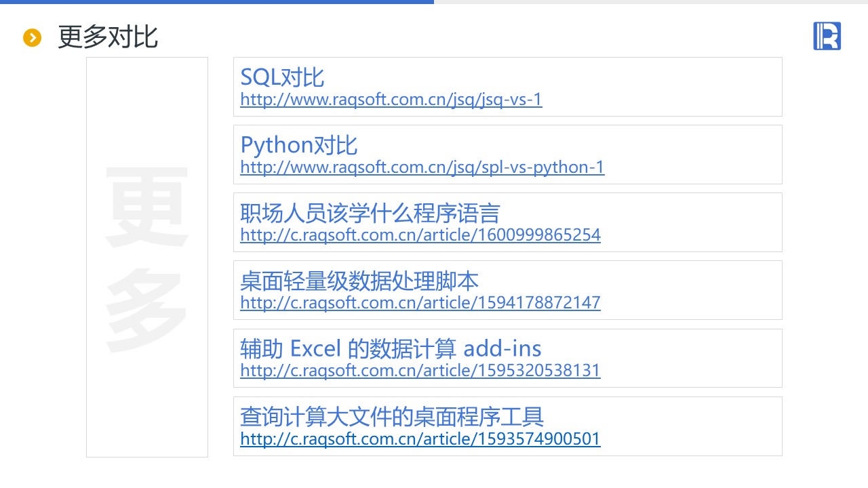The image size is (868, 488).
Task: Open the spl-vs-python-1 link
Action: click(422, 167)
